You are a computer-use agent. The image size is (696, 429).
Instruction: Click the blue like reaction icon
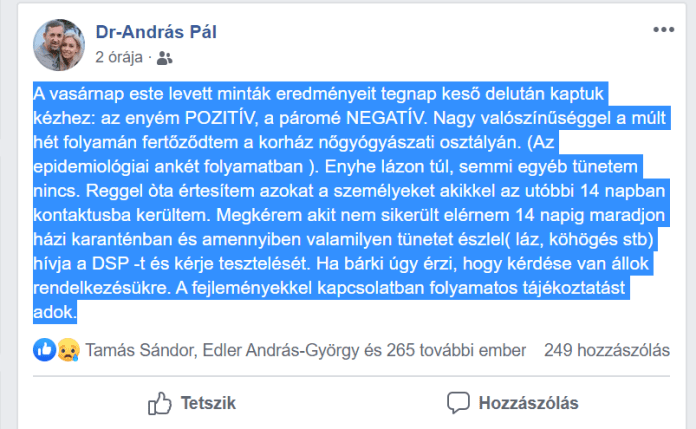coord(45,351)
